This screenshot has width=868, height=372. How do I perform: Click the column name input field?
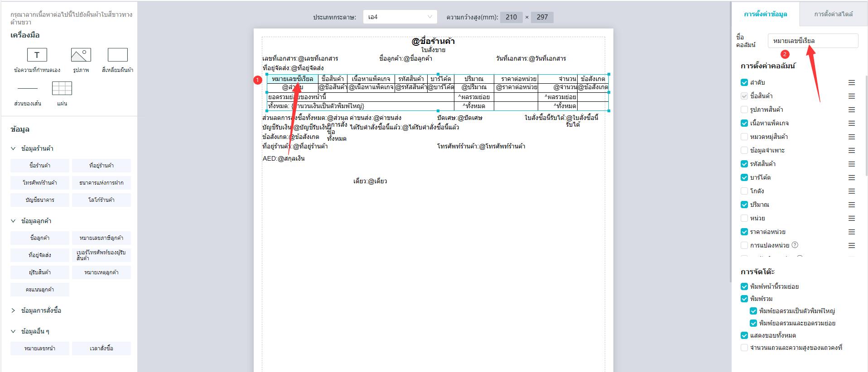click(812, 41)
